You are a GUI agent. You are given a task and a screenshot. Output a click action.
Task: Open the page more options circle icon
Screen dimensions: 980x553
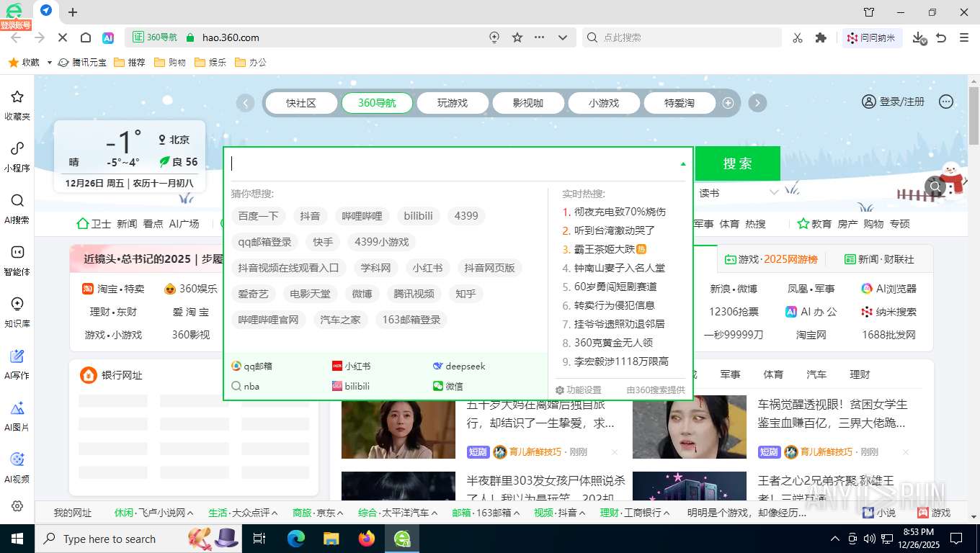coord(946,102)
